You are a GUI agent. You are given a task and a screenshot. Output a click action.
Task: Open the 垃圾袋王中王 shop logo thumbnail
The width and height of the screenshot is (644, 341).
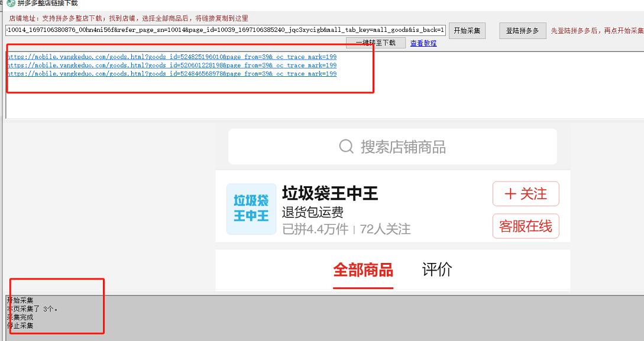coord(251,209)
